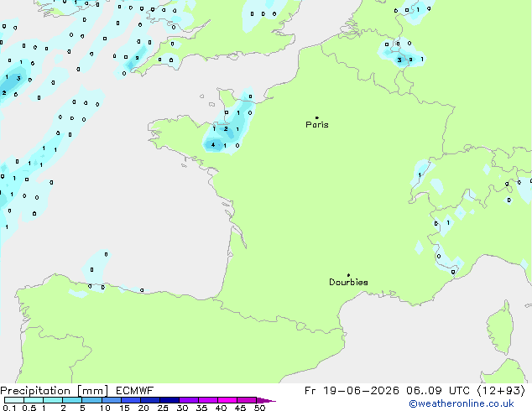This screenshot has width=532, height=411.
Task: Click the legend value '50'
Action: point(259,408)
